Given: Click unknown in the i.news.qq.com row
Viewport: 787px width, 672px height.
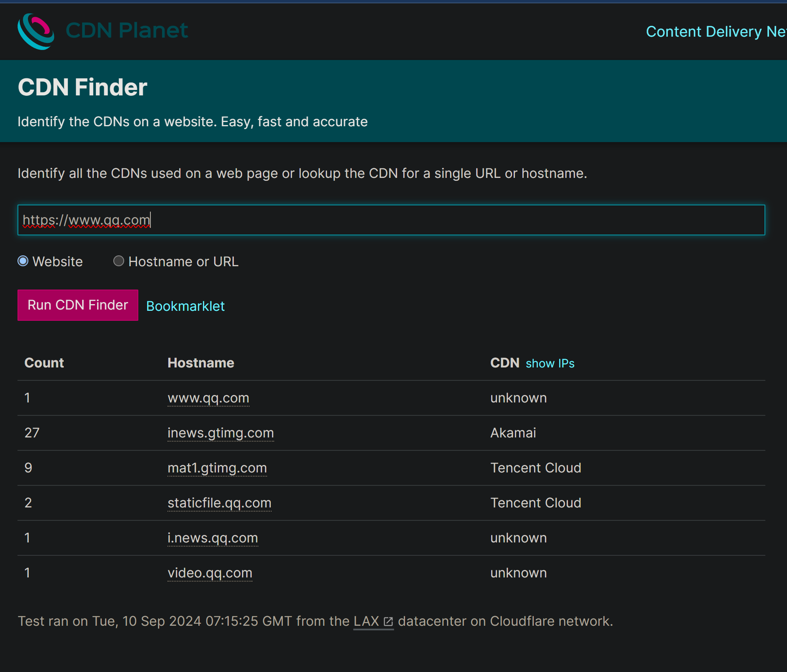Looking at the screenshot, I should click(x=519, y=538).
